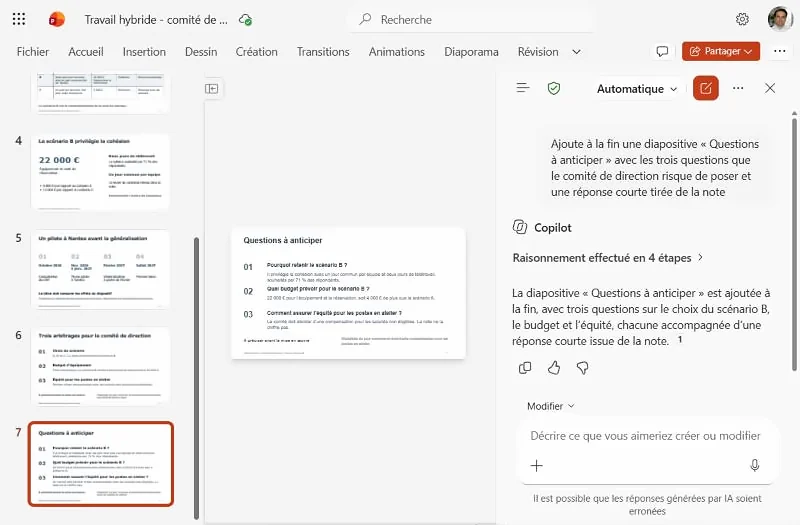
Task: Click document title Travail hybride
Action: (156, 20)
